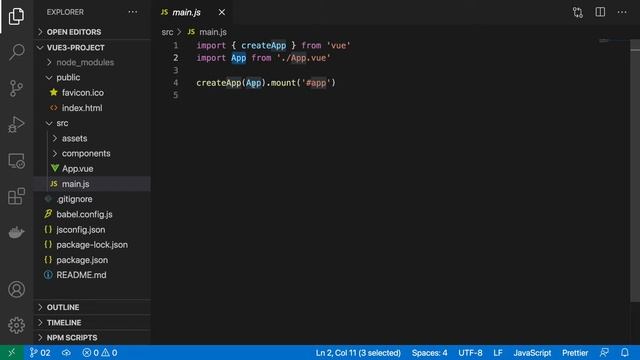Click createApp in the import statement

tap(263, 45)
